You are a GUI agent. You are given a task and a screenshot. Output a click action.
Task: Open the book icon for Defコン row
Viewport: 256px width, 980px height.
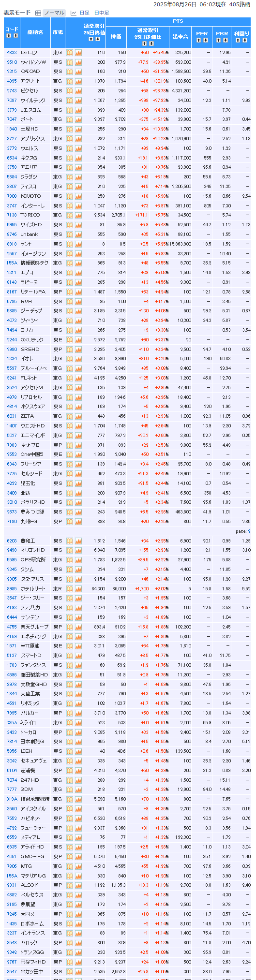pos(69,52)
